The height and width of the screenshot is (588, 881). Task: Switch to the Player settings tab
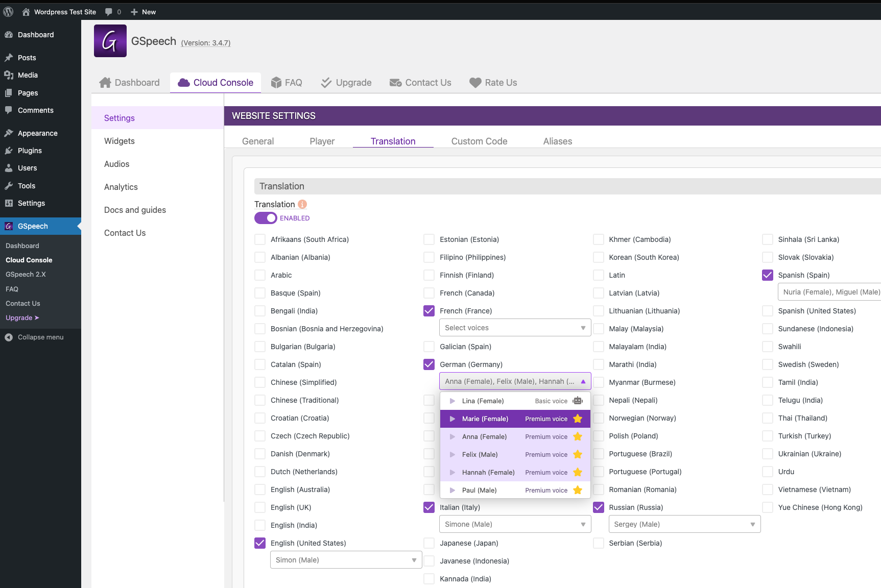click(322, 141)
